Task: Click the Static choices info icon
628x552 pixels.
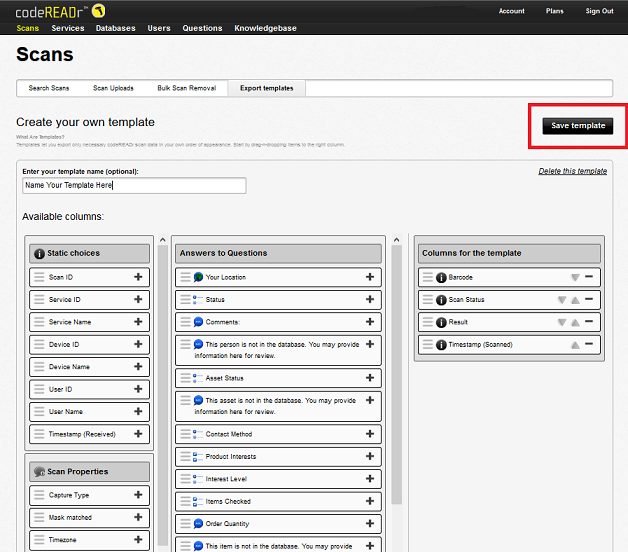Action: (39, 254)
